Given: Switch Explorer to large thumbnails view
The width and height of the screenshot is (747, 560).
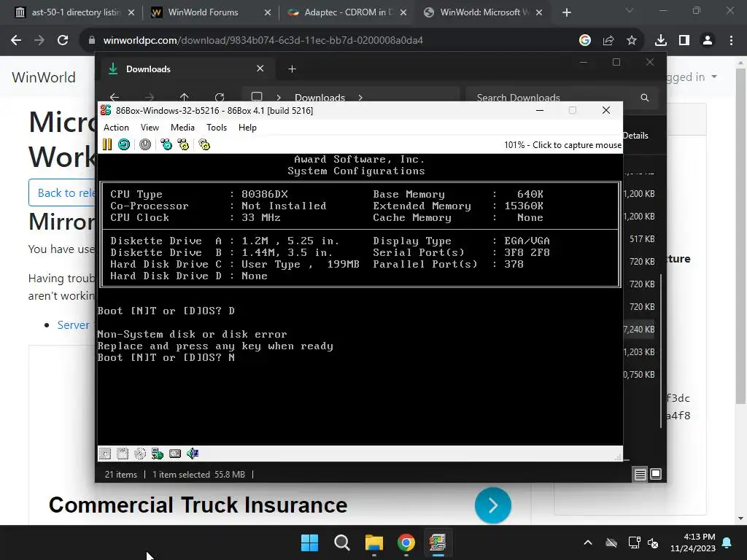Looking at the screenshot, I should [x=656, y=474].
